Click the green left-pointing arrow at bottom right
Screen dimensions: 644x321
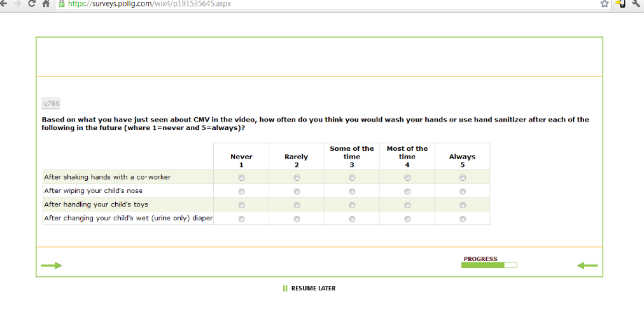(x=587, y=266)
